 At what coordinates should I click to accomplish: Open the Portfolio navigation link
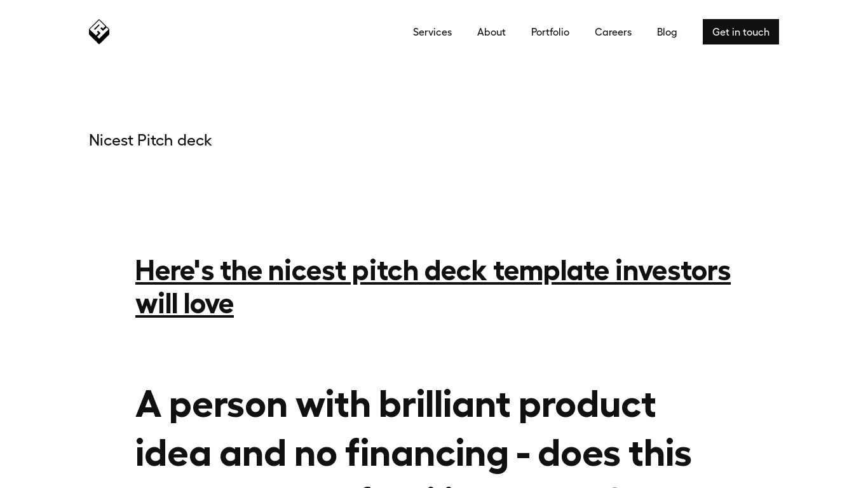click(550, 32)
